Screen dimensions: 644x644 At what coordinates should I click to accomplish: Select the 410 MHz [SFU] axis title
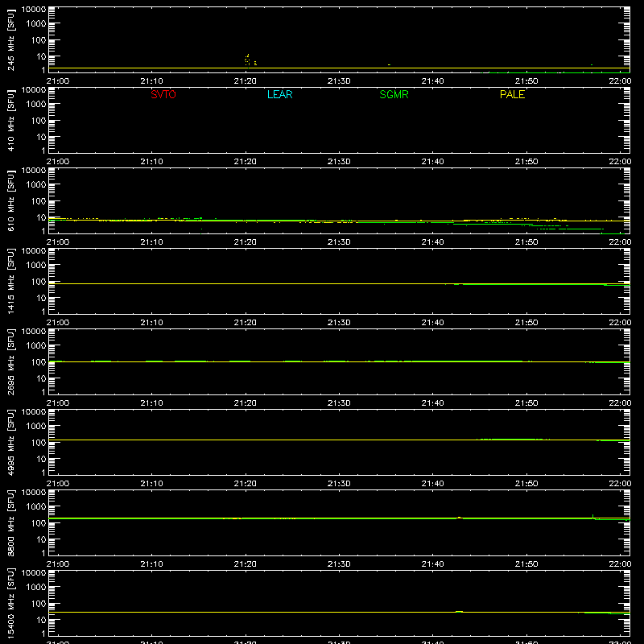click(10, 121)
